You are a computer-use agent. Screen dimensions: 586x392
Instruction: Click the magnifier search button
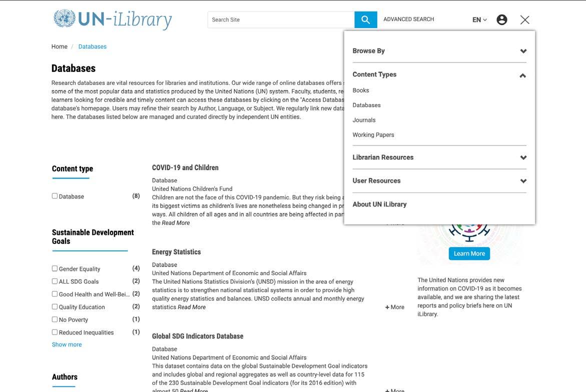(x=365, y=19)
